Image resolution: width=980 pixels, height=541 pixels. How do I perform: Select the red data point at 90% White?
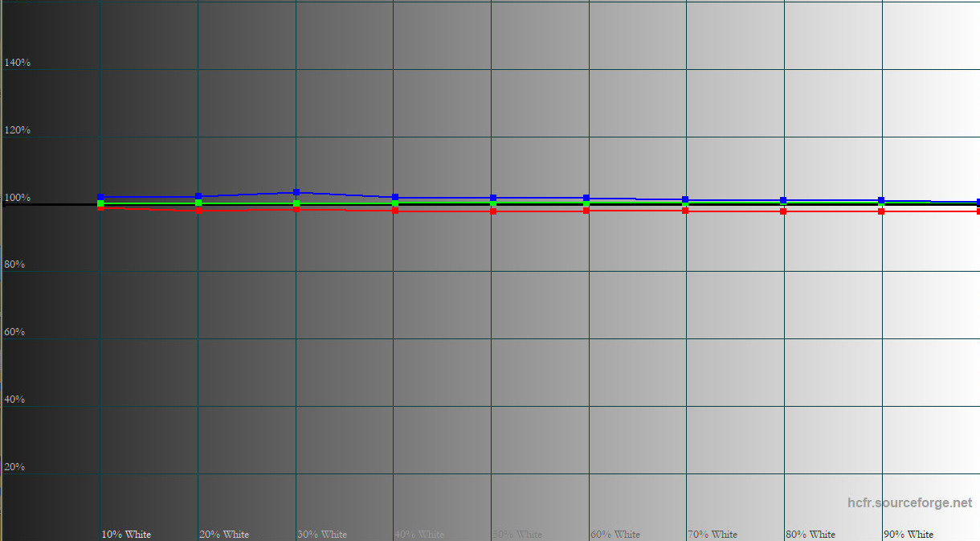[x=881, y=211]
